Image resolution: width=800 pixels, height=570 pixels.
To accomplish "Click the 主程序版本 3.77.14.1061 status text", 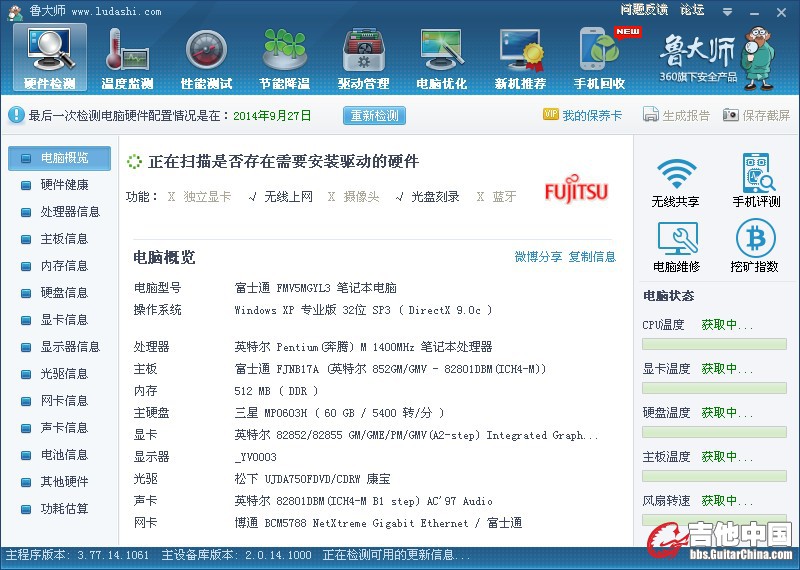I will click(77, 555).
